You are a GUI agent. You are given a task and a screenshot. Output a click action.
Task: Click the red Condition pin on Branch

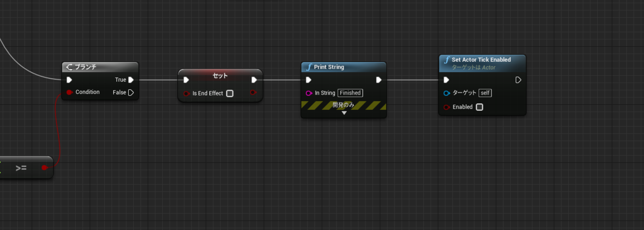click(69, 92)
